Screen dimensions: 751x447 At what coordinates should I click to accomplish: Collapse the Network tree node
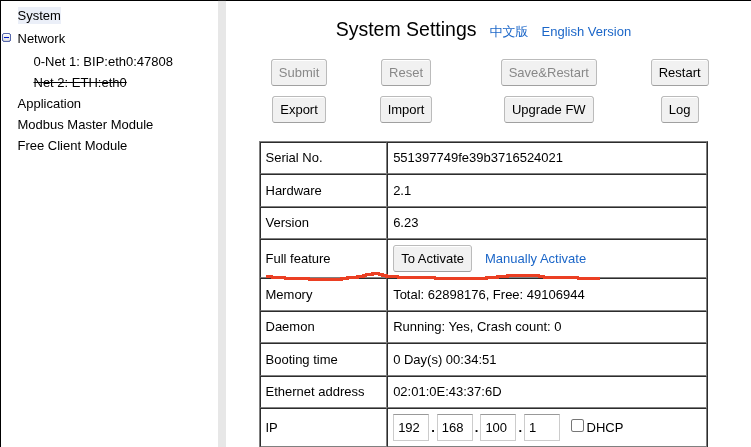7,38
